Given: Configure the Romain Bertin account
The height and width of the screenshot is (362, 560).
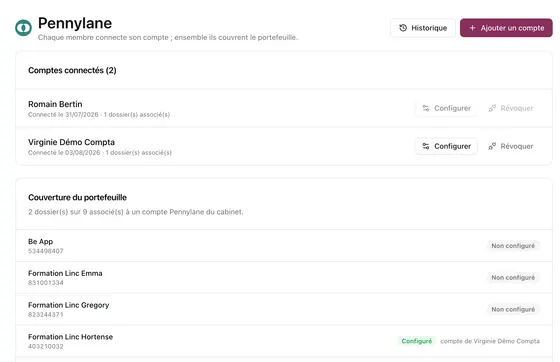Looking at the screenshot, I should point(446,108).
